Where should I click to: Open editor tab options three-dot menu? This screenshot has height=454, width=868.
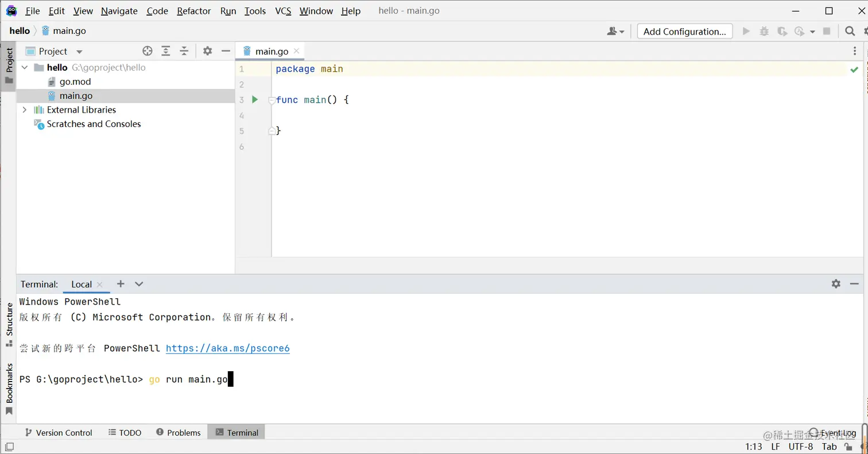coord(855,51)
